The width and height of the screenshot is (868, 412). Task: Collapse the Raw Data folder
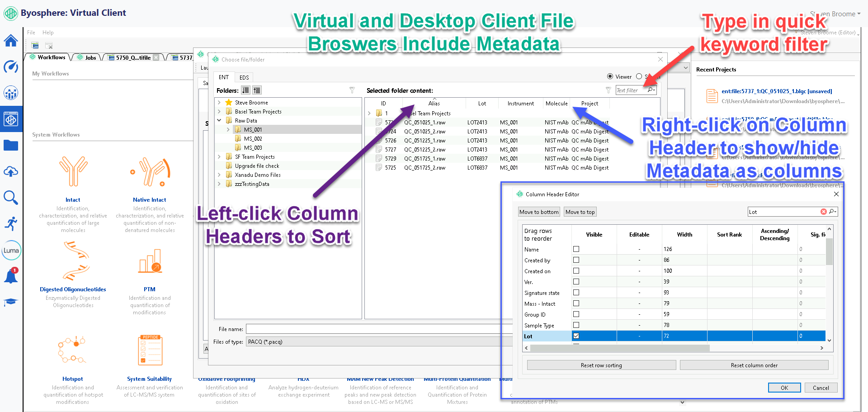tap(219, 120)
